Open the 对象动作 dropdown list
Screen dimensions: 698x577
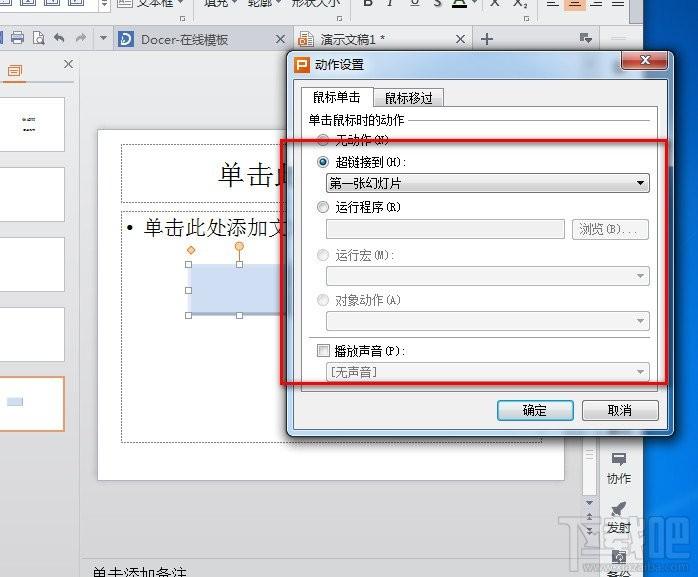tap(488, 321)
